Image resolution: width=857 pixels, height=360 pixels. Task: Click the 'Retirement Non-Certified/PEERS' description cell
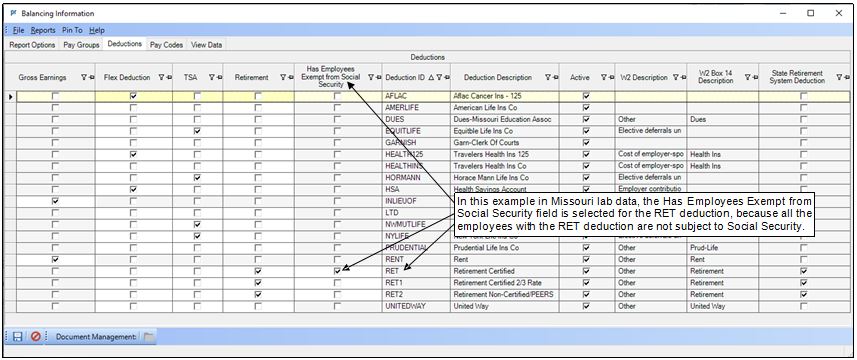point(504,294)
